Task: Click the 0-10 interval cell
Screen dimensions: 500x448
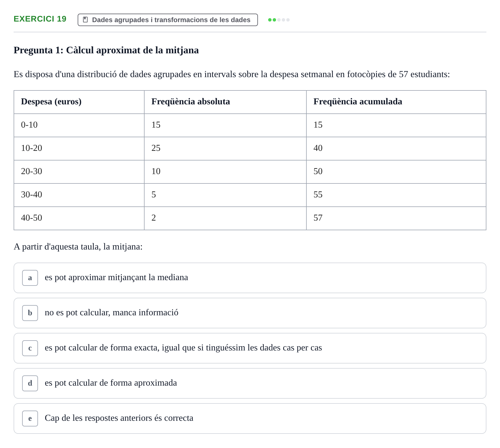Action: pyautogui.click(x=79, y=125)
